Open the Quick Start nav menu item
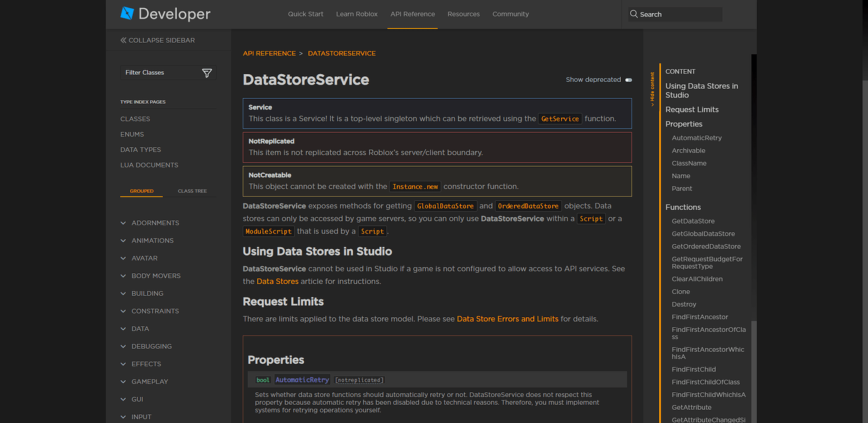868x423 pixels. pyautogui.click(x=306, y=13)
